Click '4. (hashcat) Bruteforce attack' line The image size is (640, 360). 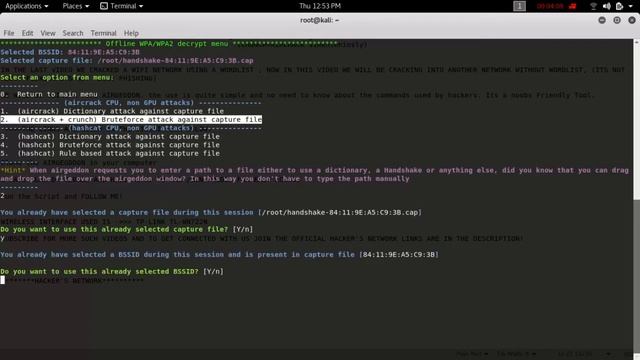coord(110,145)
